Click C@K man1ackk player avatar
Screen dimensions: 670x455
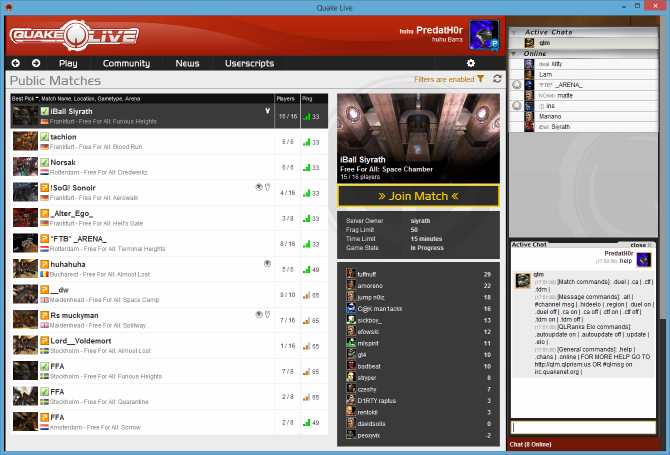tap(351, 308)
